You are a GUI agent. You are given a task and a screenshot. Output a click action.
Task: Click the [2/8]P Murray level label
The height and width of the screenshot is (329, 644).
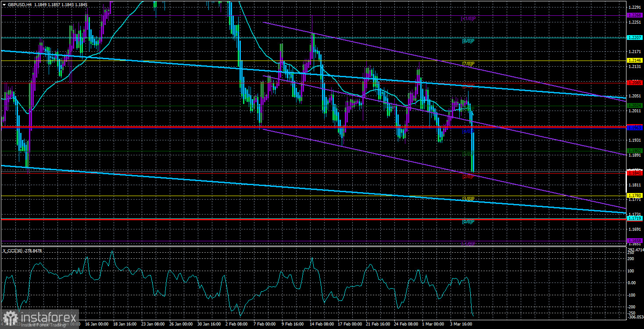click(x=468, y=176)
